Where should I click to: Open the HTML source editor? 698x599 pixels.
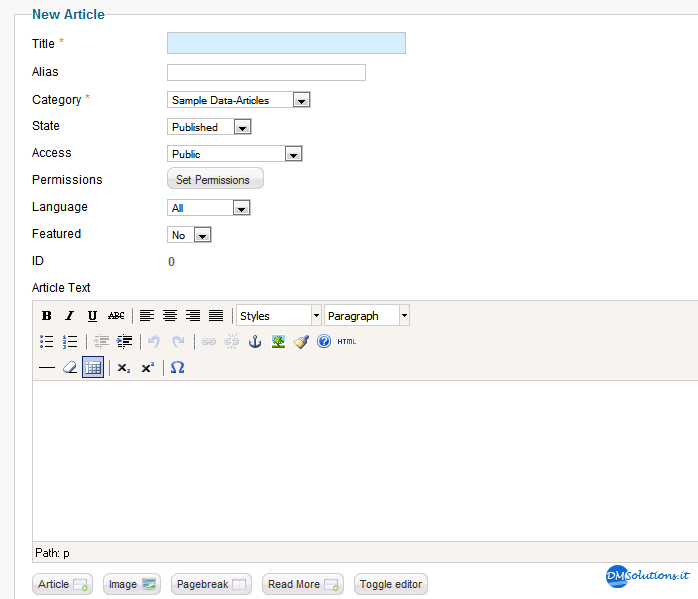coord(346,342)
